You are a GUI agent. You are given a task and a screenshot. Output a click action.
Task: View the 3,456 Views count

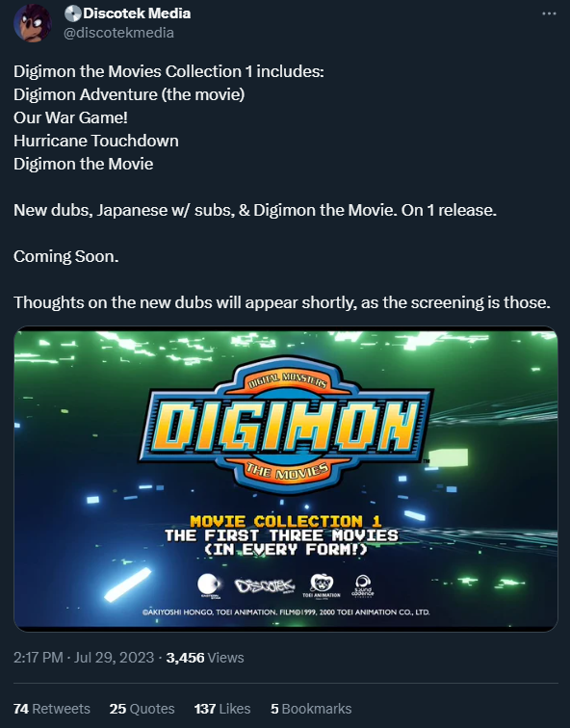click(x=205, y=658)
